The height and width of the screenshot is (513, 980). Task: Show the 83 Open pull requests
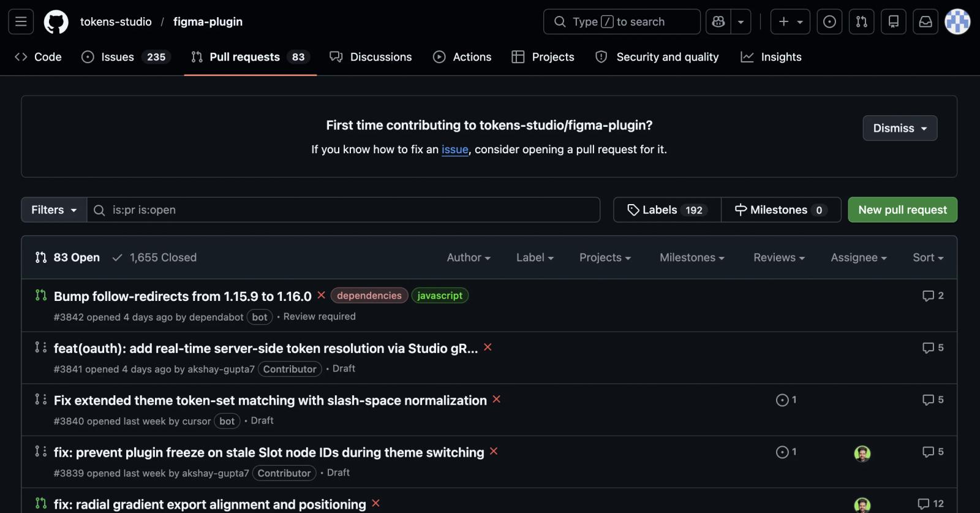click(67, 257)
